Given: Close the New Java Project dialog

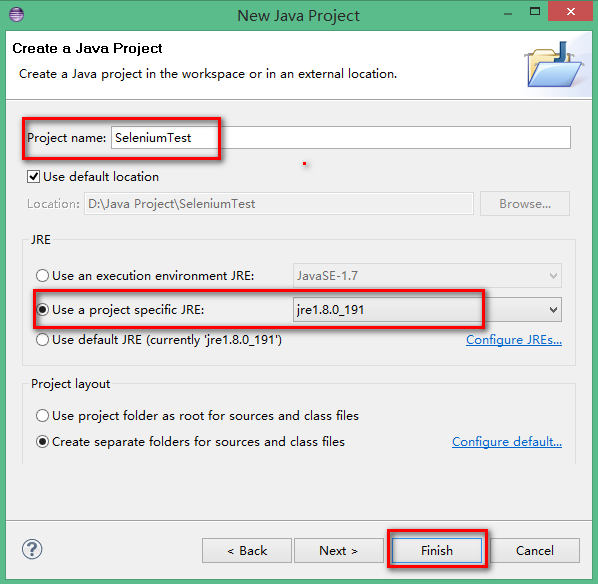Looking at the screenshot, I should pyautogui.click(x=570, y=11).
